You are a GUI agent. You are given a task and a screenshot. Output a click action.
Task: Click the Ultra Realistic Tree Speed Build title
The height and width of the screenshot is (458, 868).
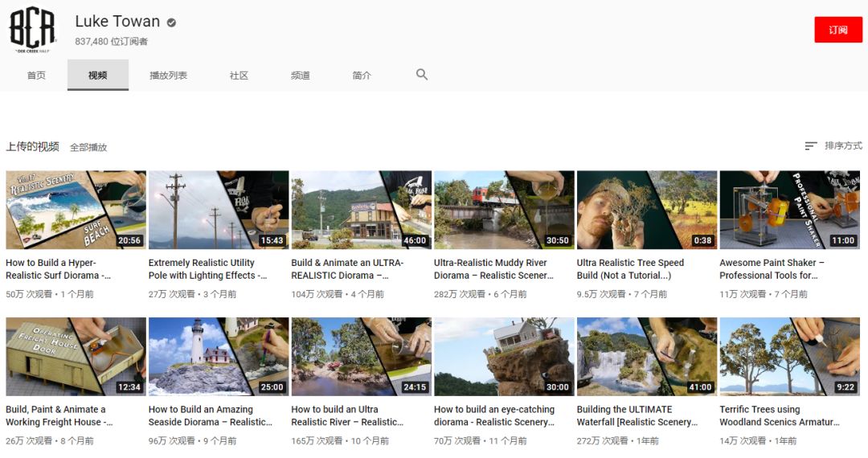(631, 268)
